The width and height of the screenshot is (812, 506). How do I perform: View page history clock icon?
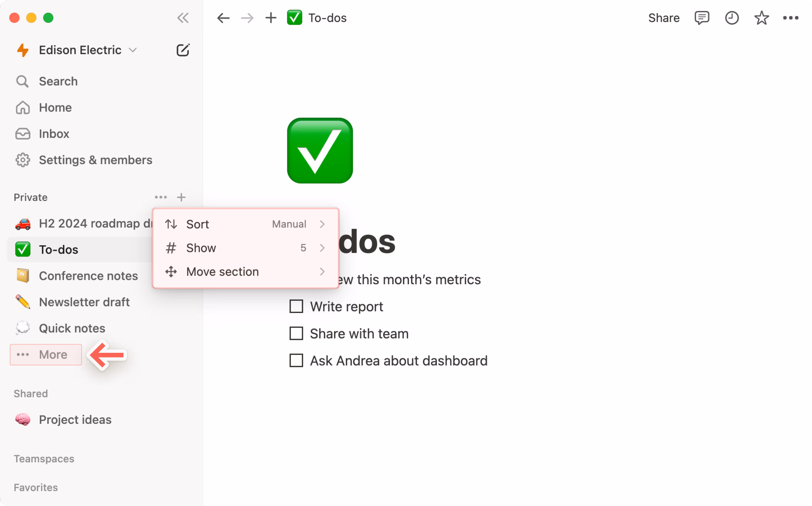tap(732, 18)
